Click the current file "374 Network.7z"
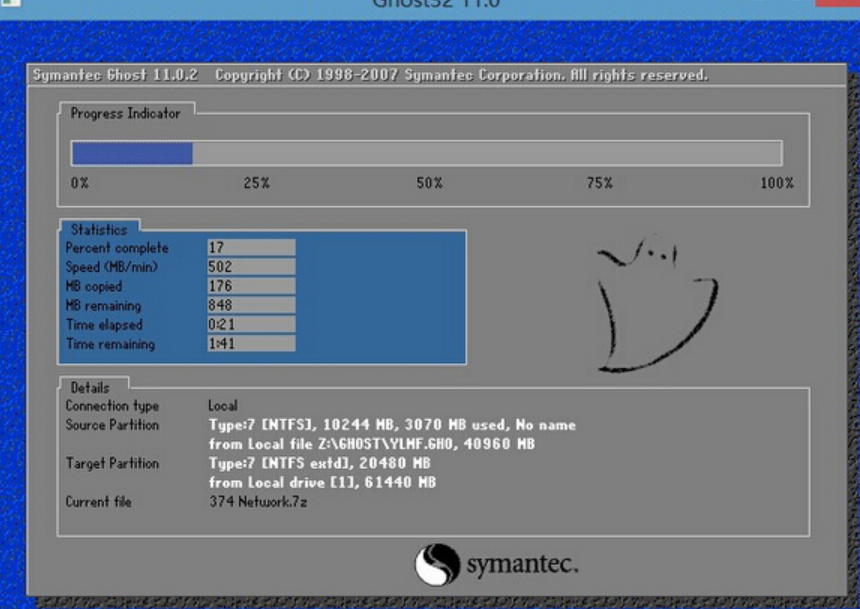Screen dimensions: 860x609 point(258,502)
